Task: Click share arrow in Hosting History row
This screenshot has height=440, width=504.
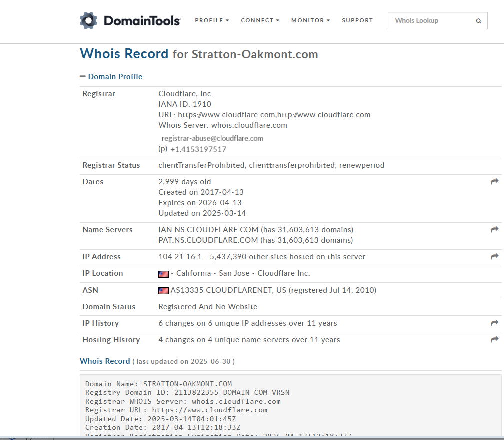Action: coord(494,340)
